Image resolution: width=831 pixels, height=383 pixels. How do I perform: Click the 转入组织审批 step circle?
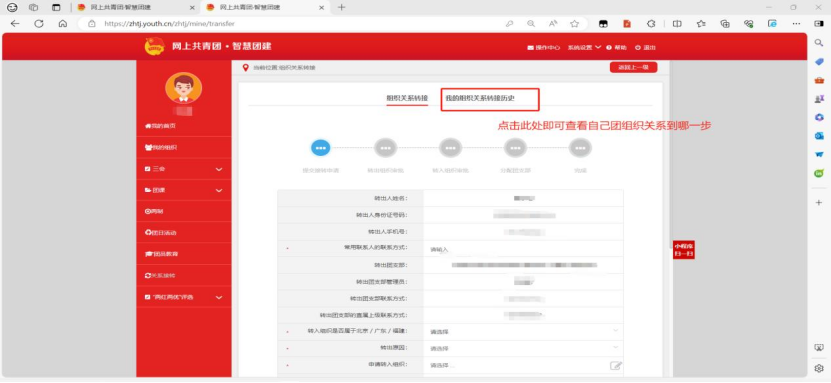click(450, 148)
